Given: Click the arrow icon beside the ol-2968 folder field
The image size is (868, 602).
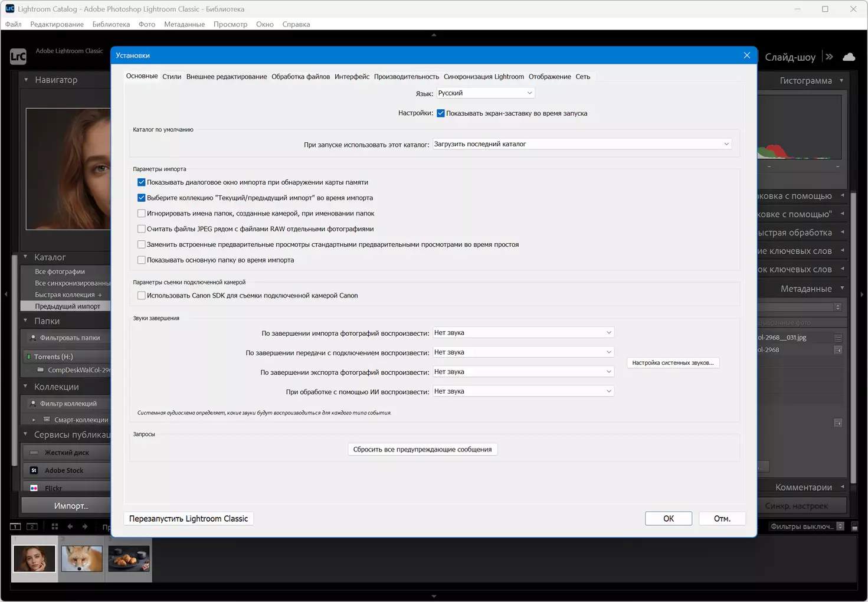Looking at the screenshot, I should (838, 350).
